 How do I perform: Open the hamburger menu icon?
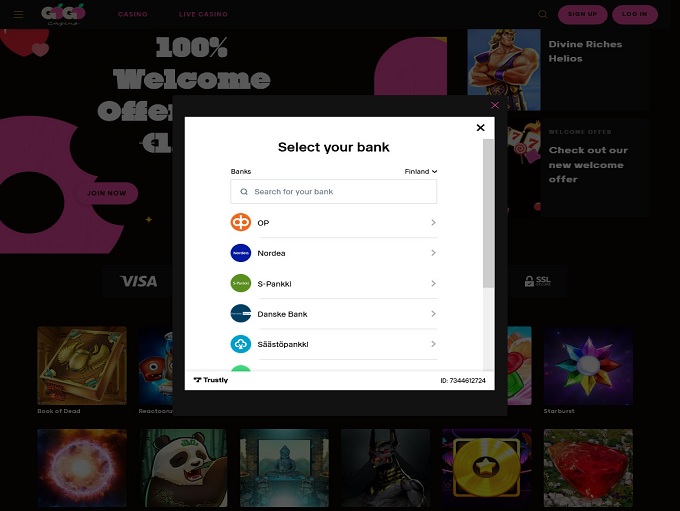(x=18, y=14)
